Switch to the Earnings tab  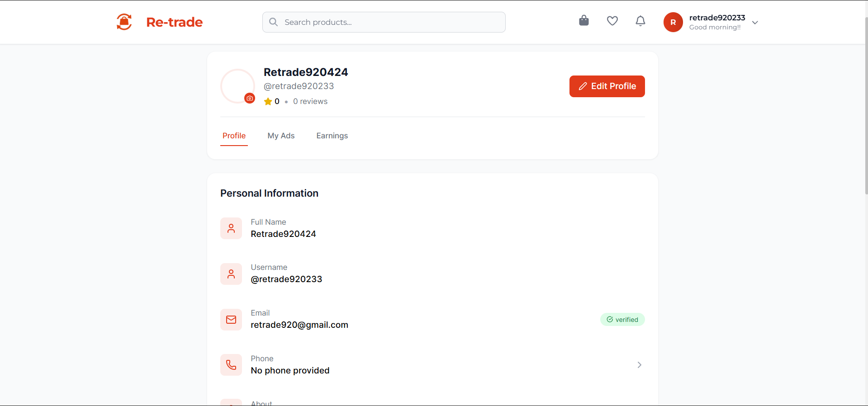(332, 136)
